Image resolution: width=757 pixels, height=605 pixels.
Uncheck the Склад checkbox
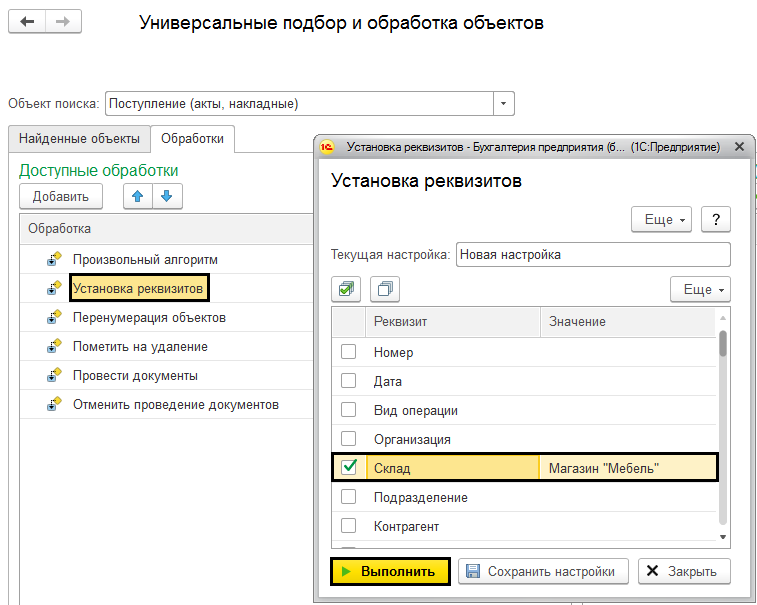pos(348,467)
